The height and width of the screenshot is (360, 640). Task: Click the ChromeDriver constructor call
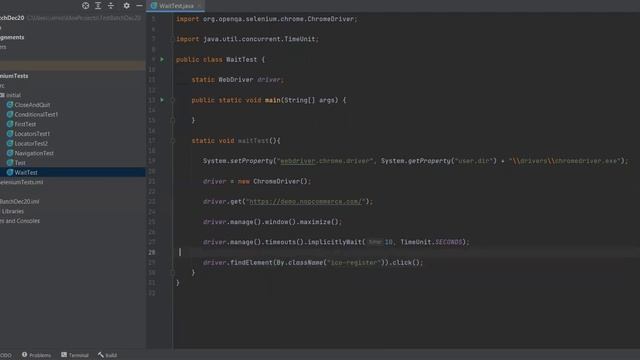pyautogui.click(x=282, y=181)
